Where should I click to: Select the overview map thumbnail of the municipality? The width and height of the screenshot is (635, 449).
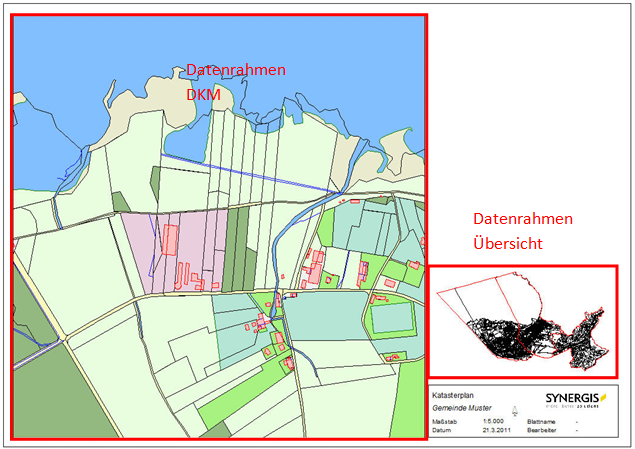coord(523,321)
